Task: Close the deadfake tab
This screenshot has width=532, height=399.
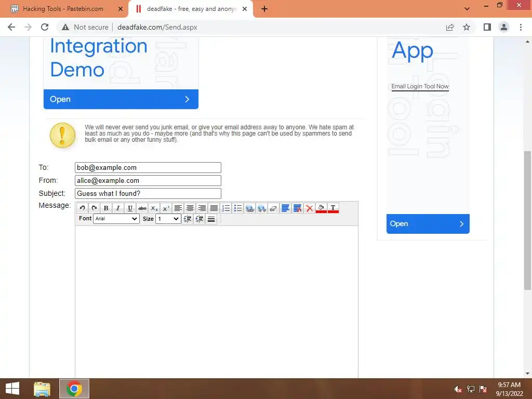Action: 245,9
